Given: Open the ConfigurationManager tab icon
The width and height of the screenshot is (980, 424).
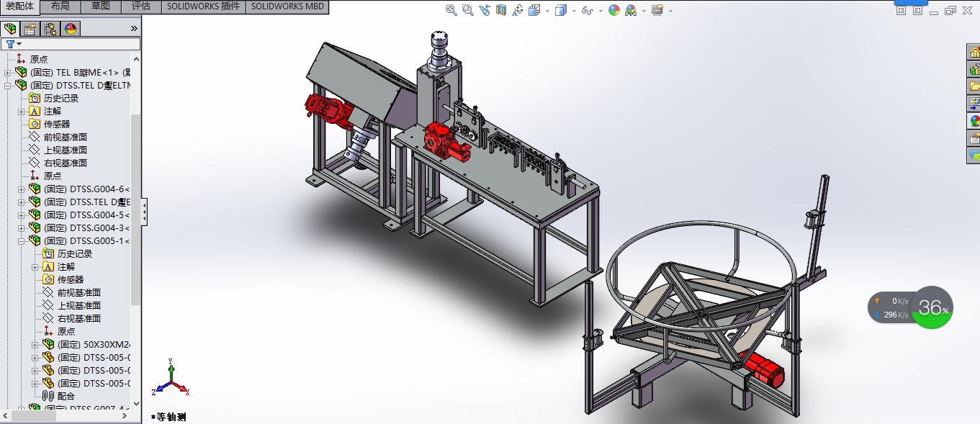Looking at the screenshot, I should pyautogui.click(x=50, y=29).
